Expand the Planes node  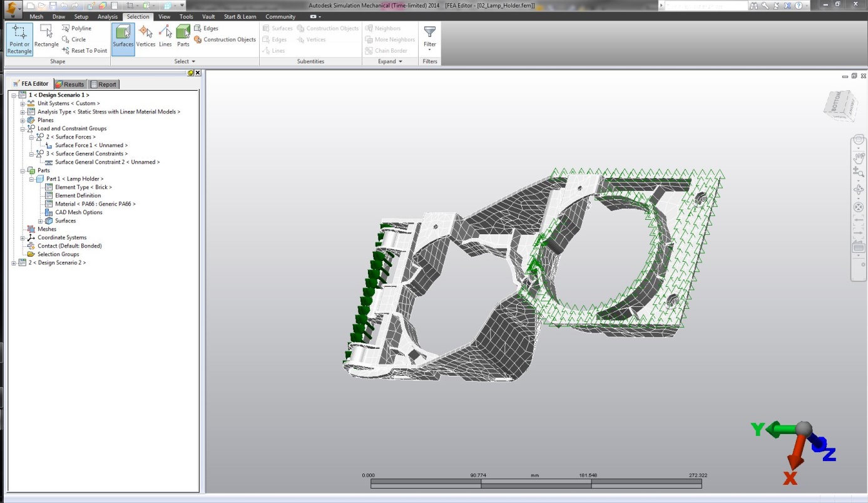pos(23,120)
